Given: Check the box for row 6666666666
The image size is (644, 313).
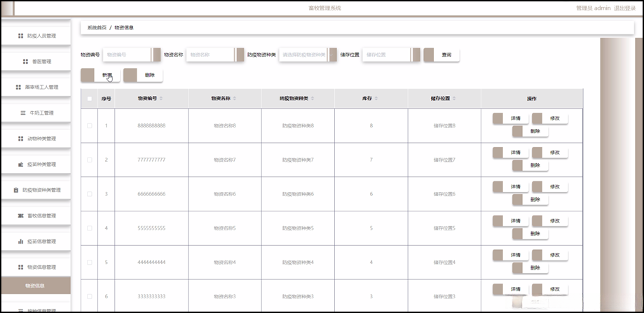Looking at the screenshot, I should (90, 194).
